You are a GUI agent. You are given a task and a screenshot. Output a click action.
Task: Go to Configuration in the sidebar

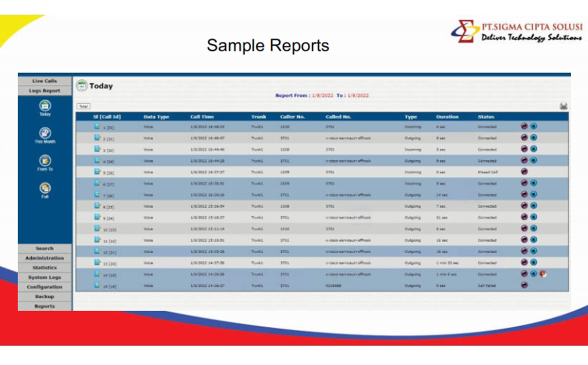coord(45,287)
